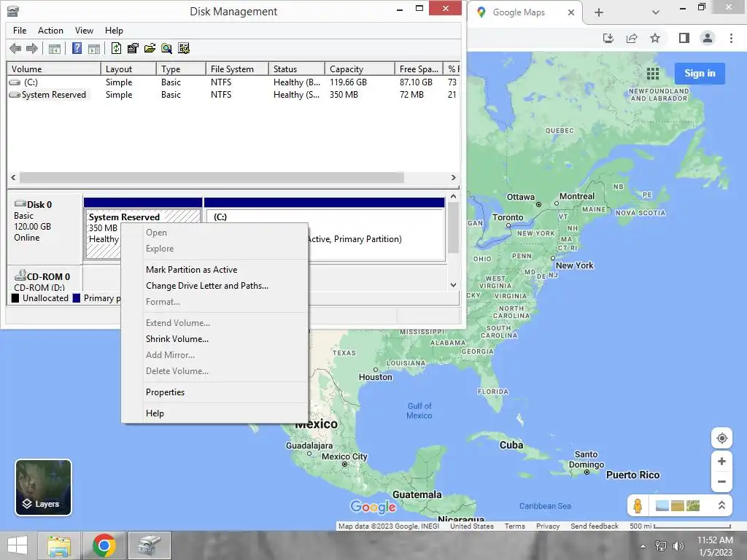Viewport: 747px width, 560px height.
Task: Open the Layers map type thumbnail
Action: [43, 487]
